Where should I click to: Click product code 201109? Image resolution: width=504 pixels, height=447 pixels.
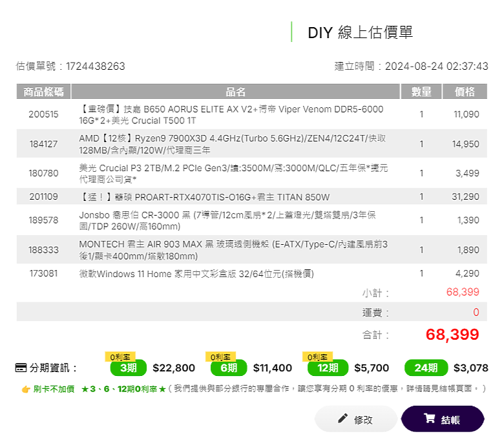click(43, 196)
